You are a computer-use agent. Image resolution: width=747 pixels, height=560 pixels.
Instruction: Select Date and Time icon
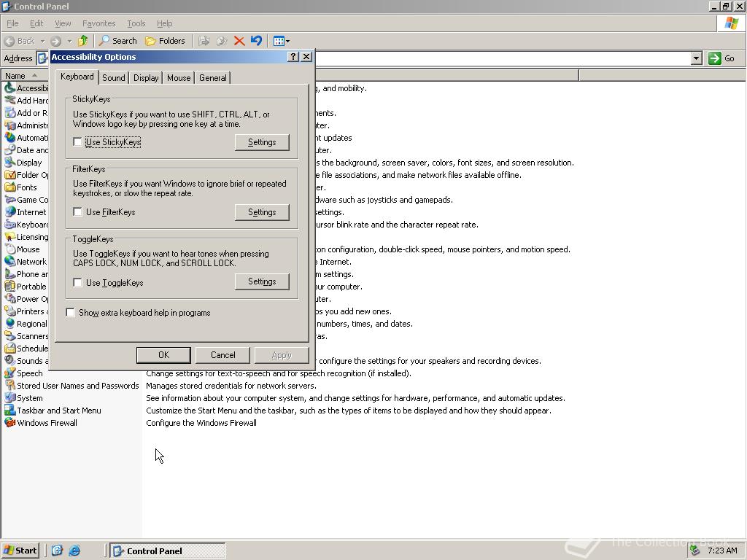click(x=9, y=150)
